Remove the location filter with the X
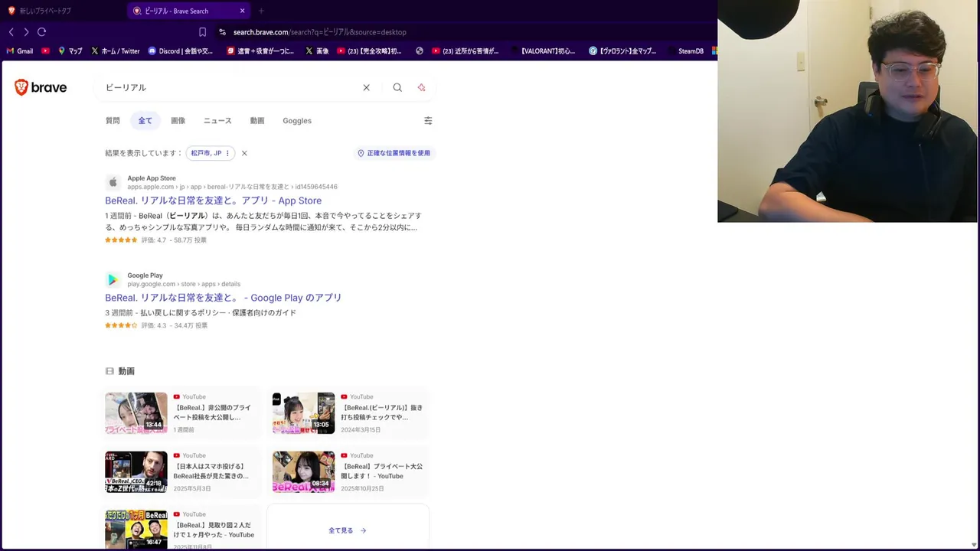 point(244,153)
